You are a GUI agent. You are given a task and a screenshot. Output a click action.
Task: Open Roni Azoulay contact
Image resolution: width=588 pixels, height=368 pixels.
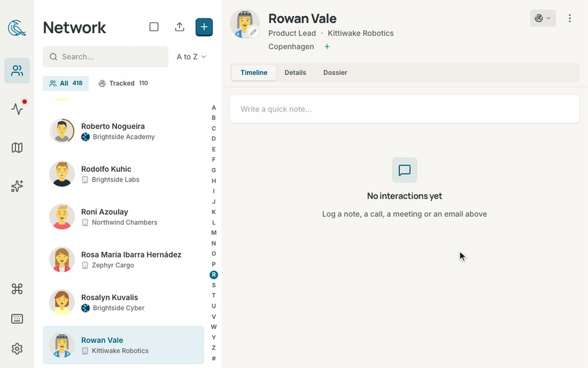coord(123,217)
